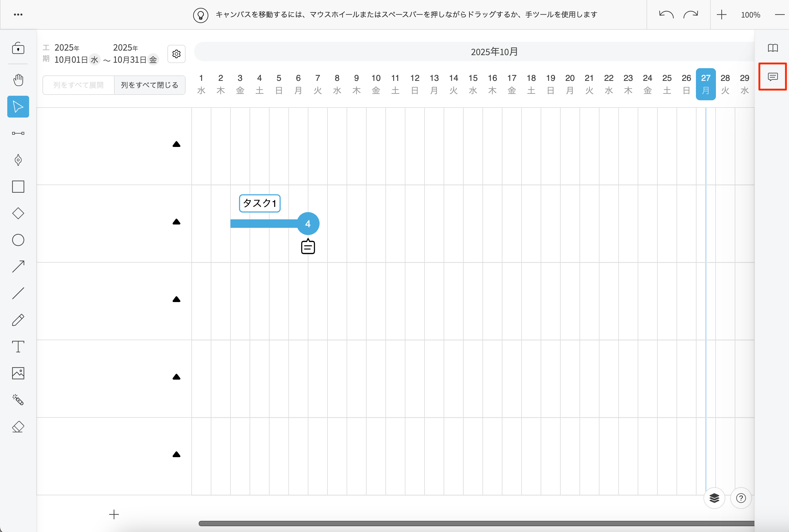
Task: Select the text tool
Action: pos(18,346)
